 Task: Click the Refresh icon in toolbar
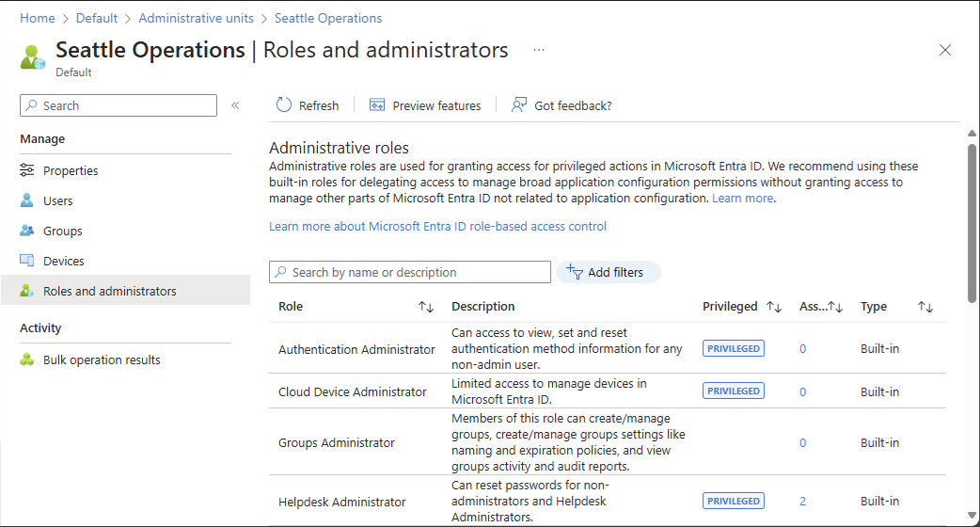point(284,105)
